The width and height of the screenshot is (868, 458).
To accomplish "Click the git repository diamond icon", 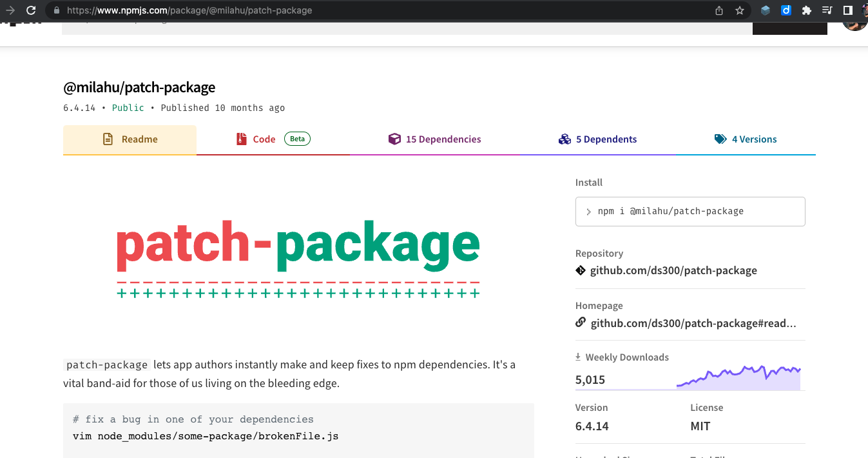I will tap(581, 270).
